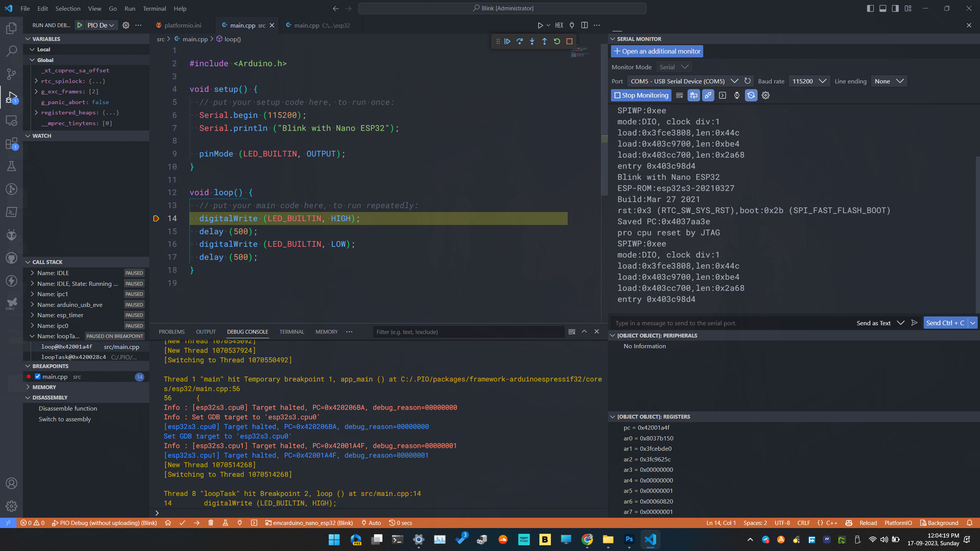Toggle timestamps in the serial monitor
The image size is (980, 551).
click(737, 95)
